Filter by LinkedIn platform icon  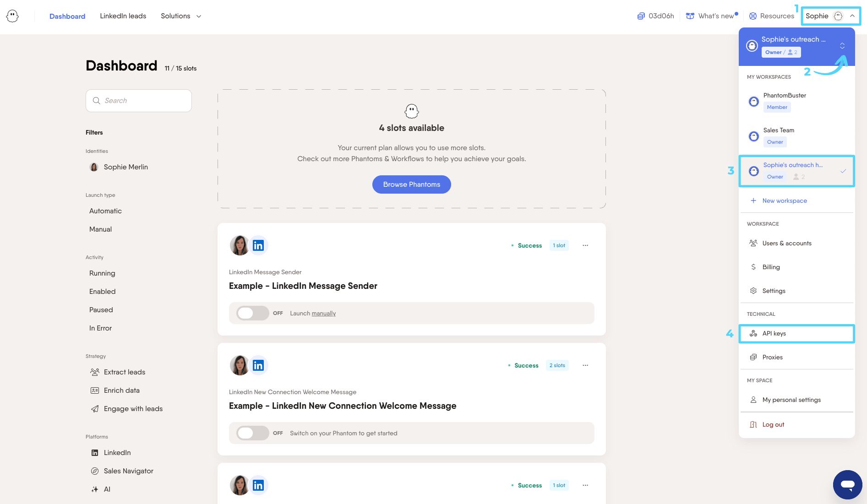[95, 453]
